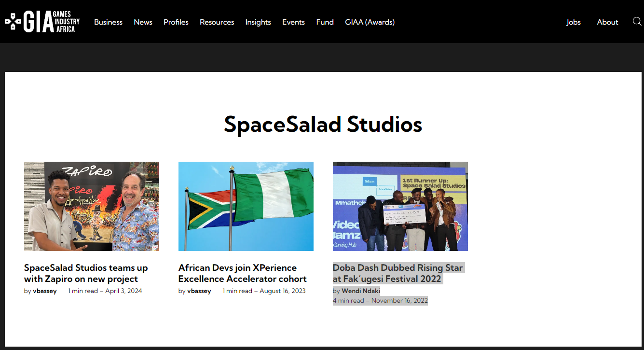Open the GIAA (Awards) page
The width and height of the screenshot is (644, 350).
click(370, 22)
